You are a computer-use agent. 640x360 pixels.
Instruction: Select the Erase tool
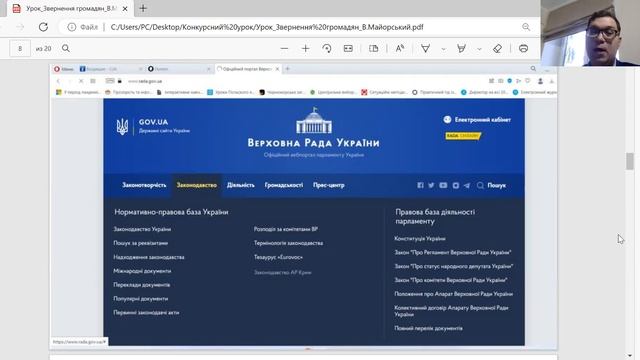click(x=497, y=48)
